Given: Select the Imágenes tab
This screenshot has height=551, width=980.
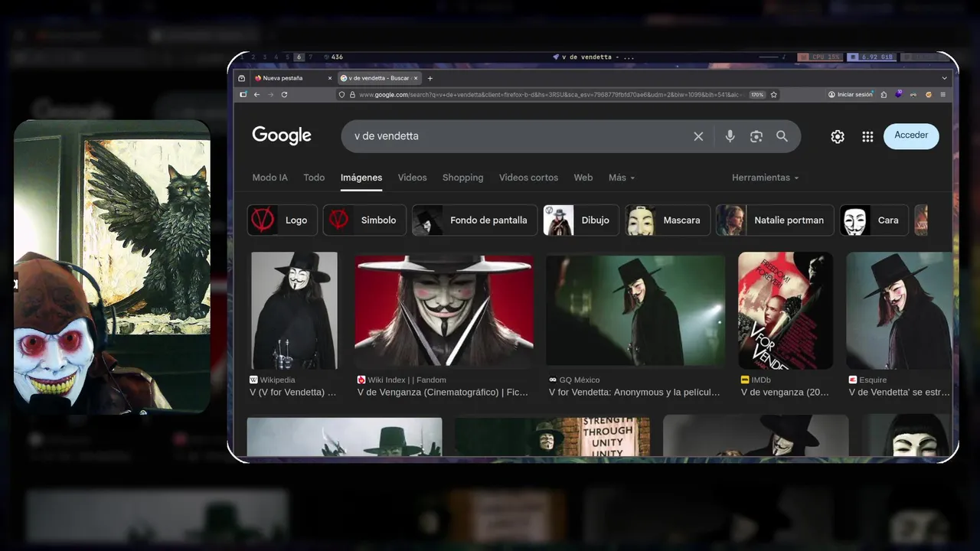Looking at the screenshot, I should [361, 178].
